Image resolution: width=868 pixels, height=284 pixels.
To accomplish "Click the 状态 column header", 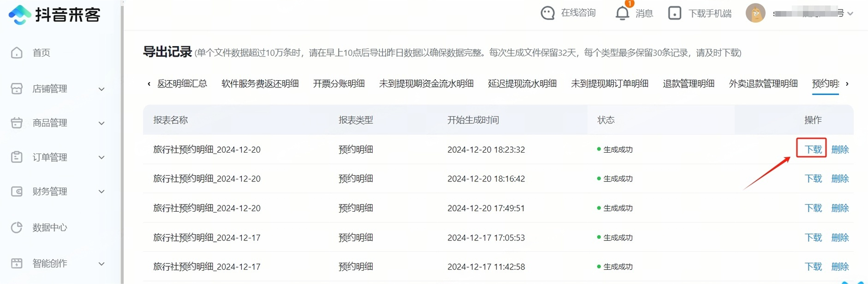I will (x=606, y=120).
